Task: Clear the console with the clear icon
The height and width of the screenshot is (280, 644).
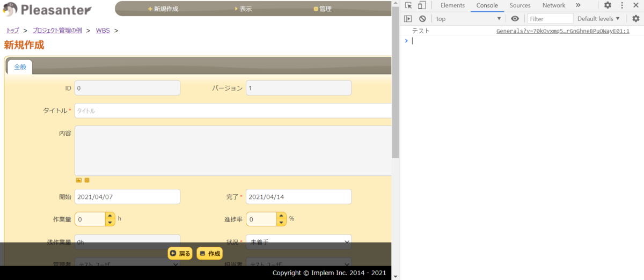Action: point(422,19)
